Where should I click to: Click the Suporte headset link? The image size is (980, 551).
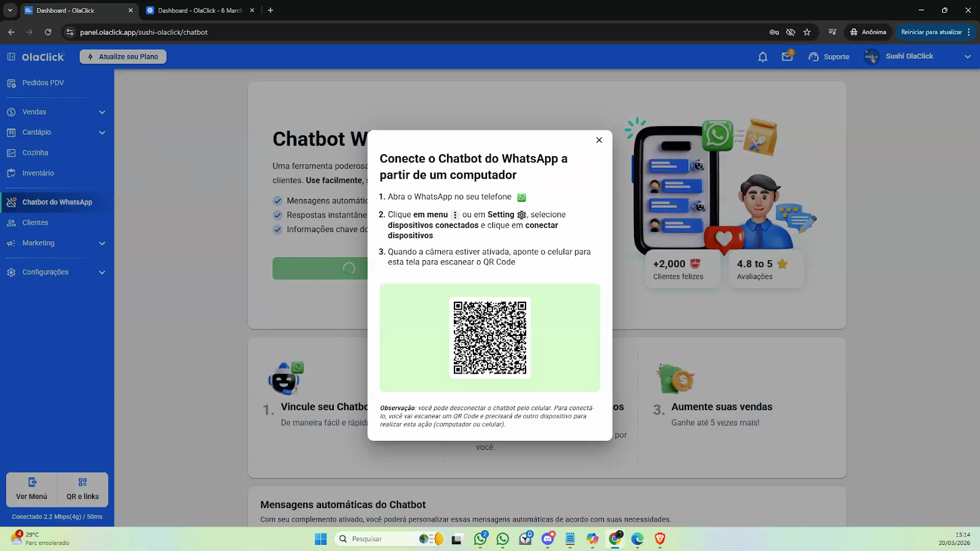coord(829,57)
